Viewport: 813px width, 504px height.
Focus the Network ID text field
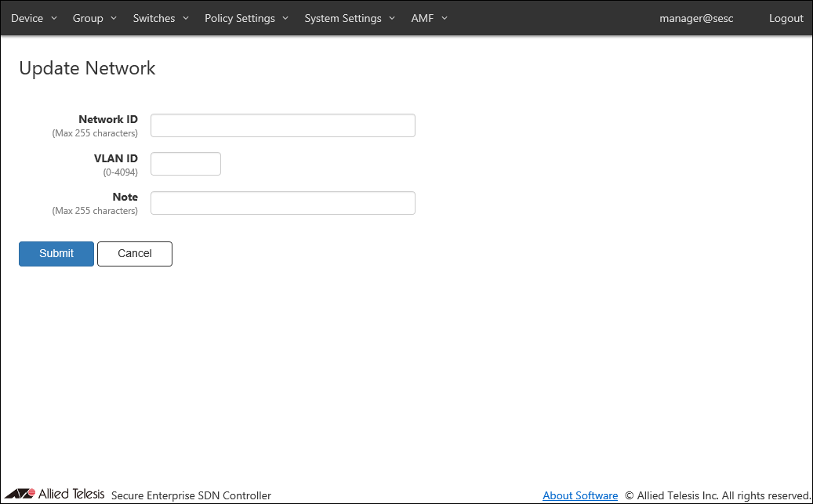point(282,125)
